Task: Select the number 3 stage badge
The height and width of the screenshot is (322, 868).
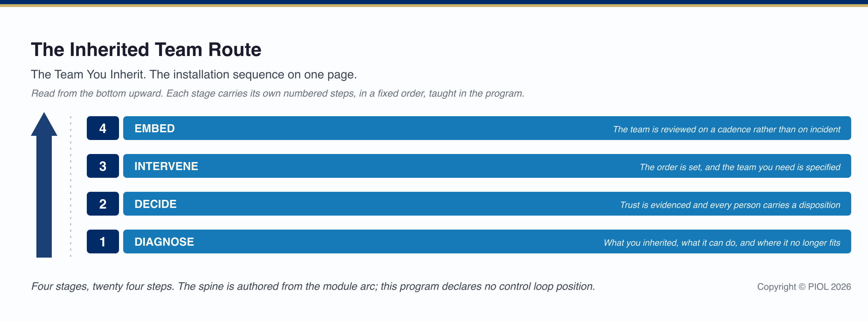Action: [x=103, y=166]
